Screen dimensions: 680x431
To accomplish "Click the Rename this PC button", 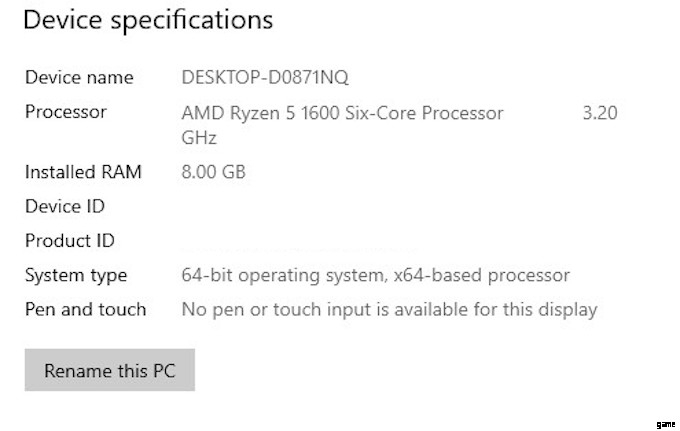I will click(x=109, y=371).
